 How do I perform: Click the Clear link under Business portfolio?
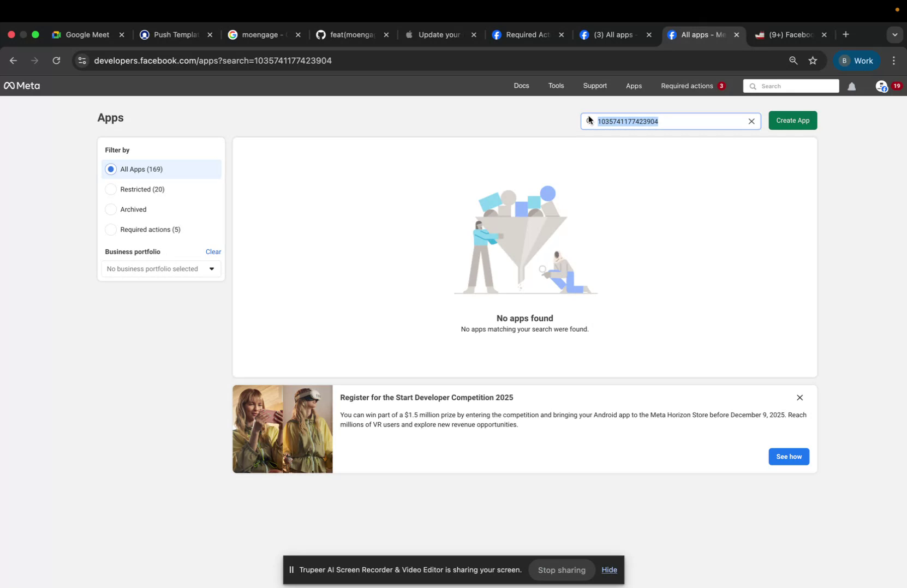(x=213, y=251)
